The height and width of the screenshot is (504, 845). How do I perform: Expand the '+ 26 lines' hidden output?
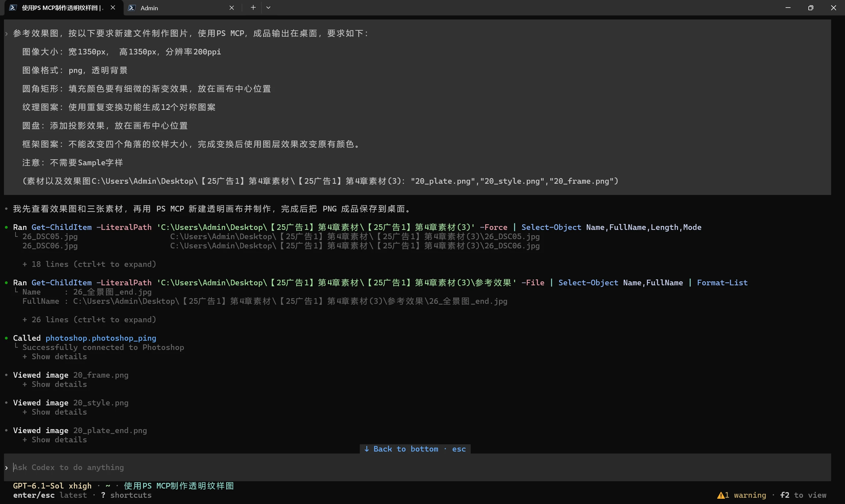[89, 320]
